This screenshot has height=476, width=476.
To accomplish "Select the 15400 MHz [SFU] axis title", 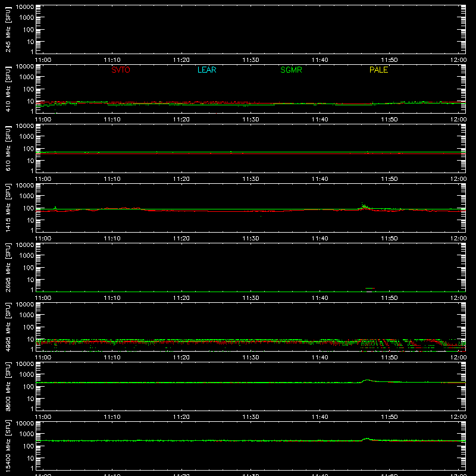I will point(8,446).
